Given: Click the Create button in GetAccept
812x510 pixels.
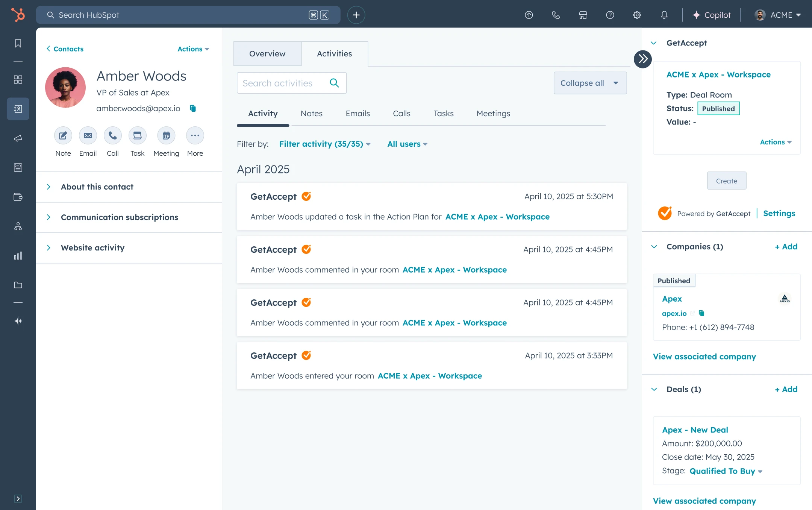Looking at the screenshot, I should [x=726, y=181].
